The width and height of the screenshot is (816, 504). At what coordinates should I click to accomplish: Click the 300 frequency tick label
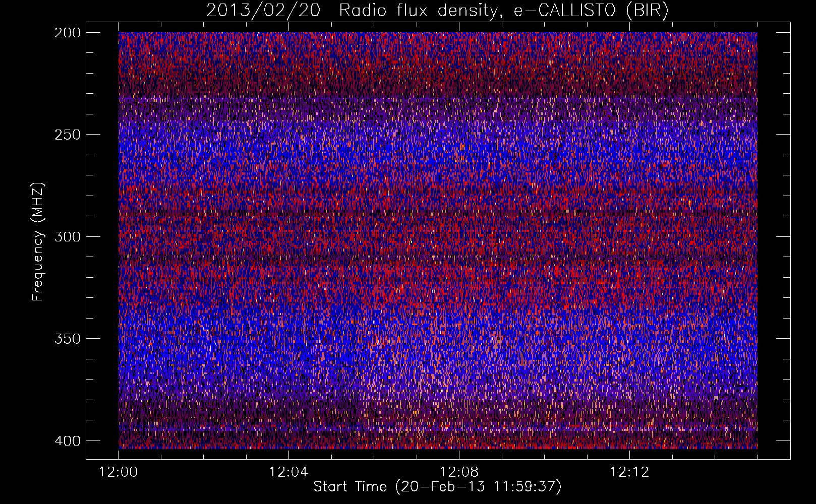point(67,237)
